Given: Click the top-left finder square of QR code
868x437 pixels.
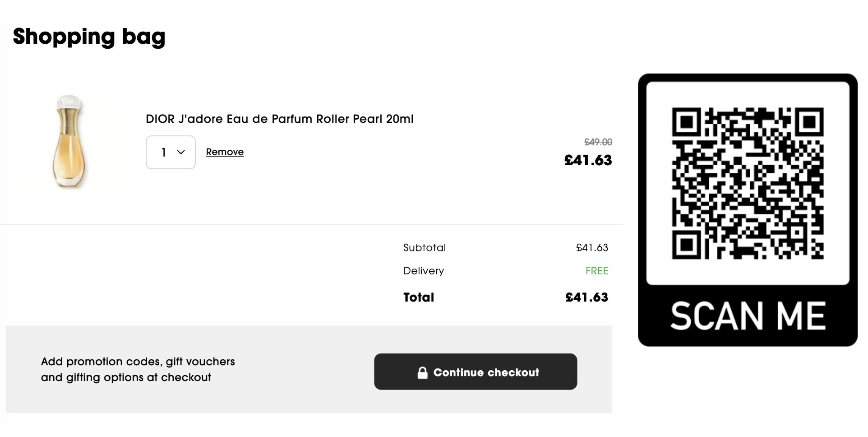Looking at the screenshot, I should 686,122.
